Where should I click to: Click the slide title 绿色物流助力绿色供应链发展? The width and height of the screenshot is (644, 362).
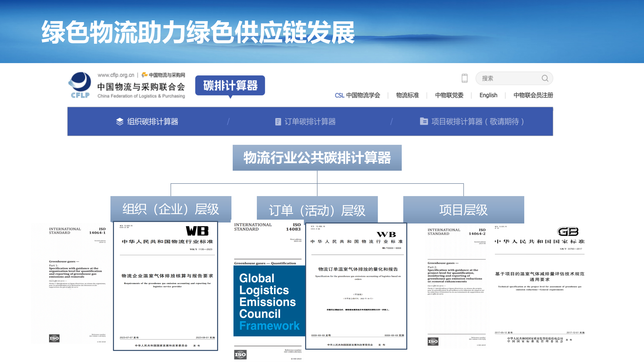pyautogui.click(x=198, y=32)
